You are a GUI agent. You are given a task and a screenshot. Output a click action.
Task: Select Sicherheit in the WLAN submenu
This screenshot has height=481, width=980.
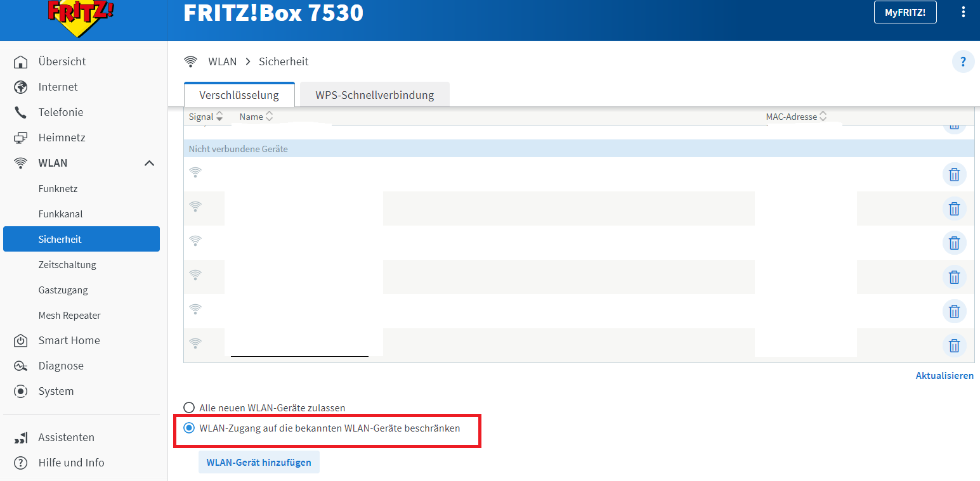pos(81,239)
